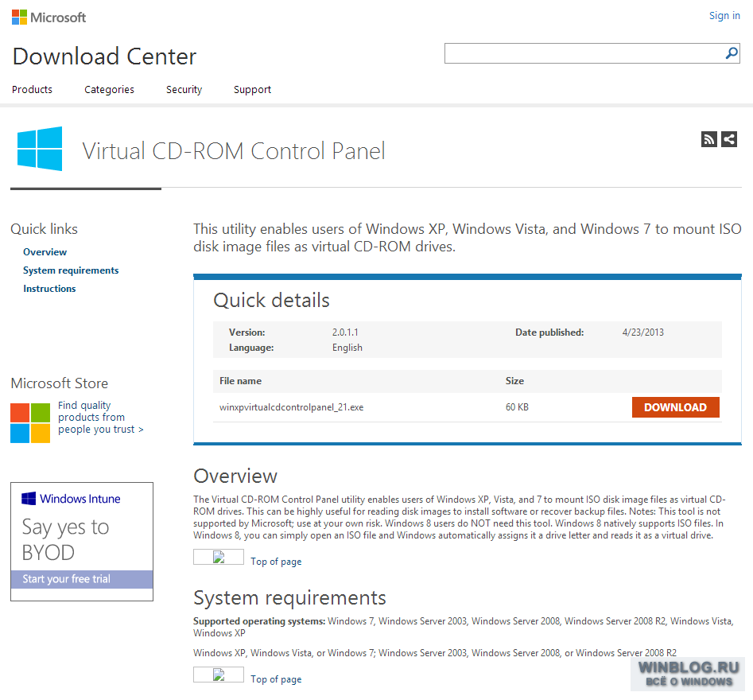Click the Microsoft logo in header
The width and height of the screenshot is (753, 700).
(49, 17)
